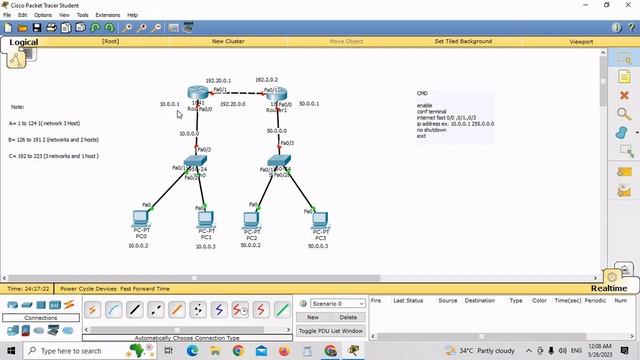This screenshot has width=640, height=360.
Task: Open the File menu
Action: pos(7,15)
